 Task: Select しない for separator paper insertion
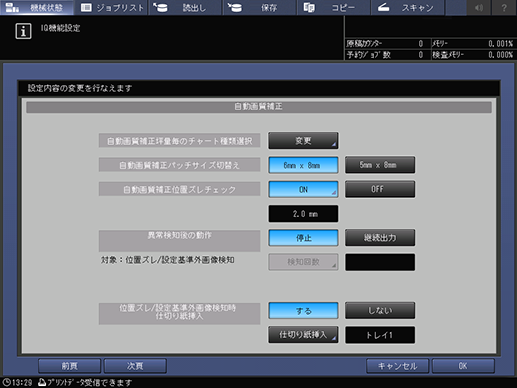[x=380, y=311]
